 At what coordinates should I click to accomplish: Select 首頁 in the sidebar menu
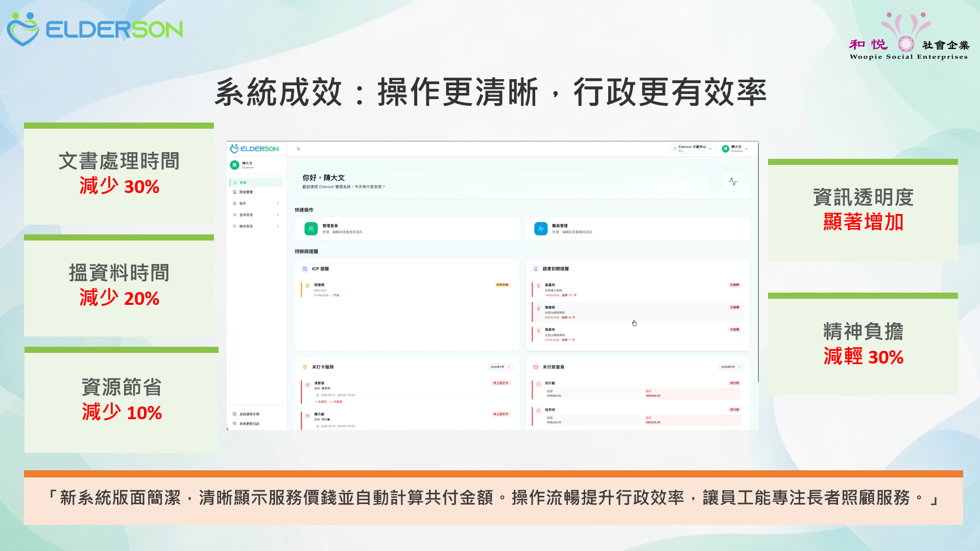click(x=256, y=182)
